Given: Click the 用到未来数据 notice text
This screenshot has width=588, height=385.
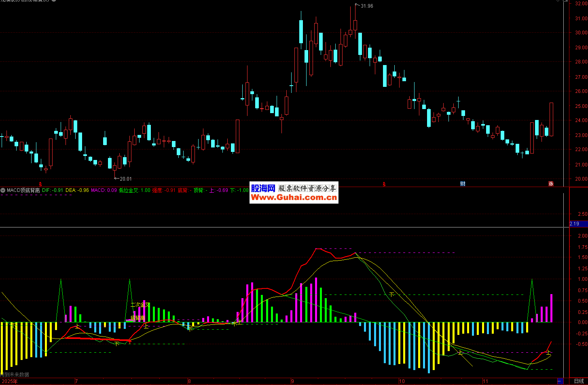Looking at the screenshot, I should (15, 375).
